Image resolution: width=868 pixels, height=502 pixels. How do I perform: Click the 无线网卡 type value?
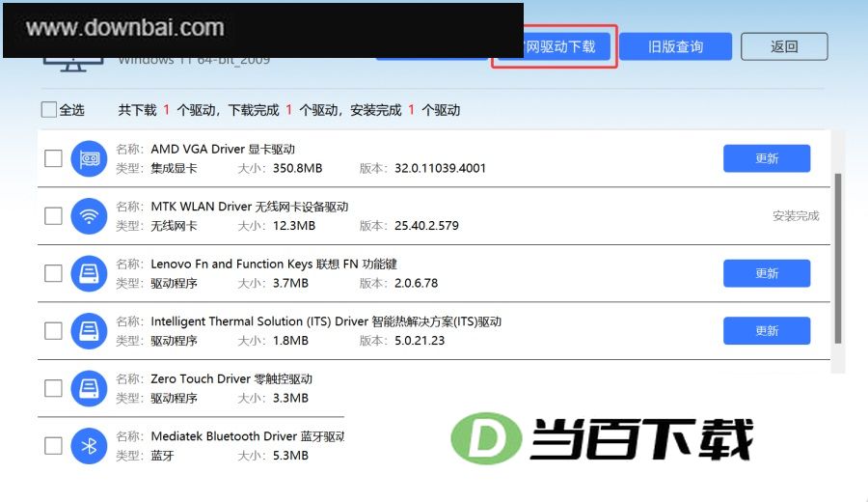pyautogui.click(x=174, y=226)
